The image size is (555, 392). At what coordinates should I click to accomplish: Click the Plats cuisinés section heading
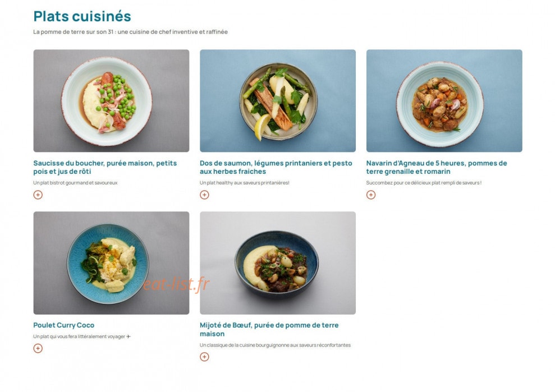[x=82, y=16]
